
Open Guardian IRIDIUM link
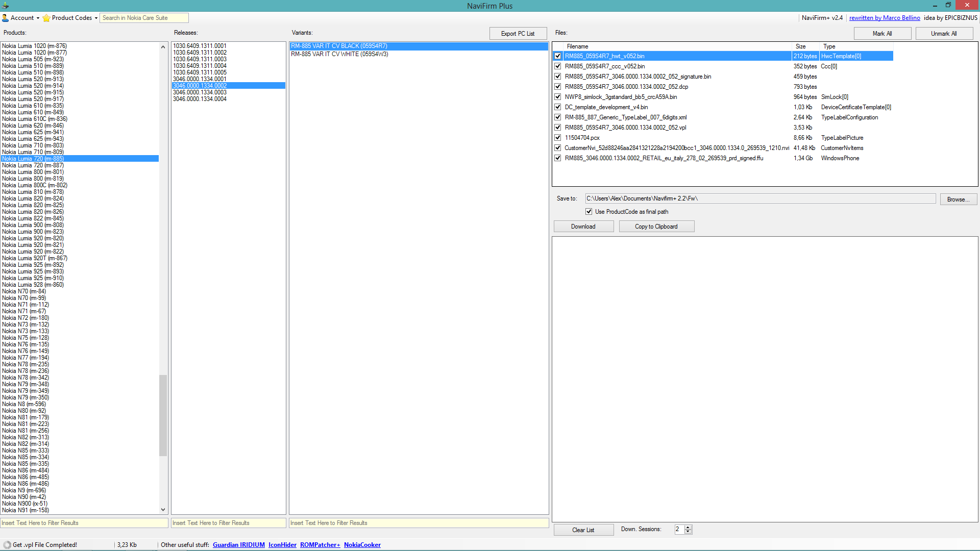tap(239, 545)
